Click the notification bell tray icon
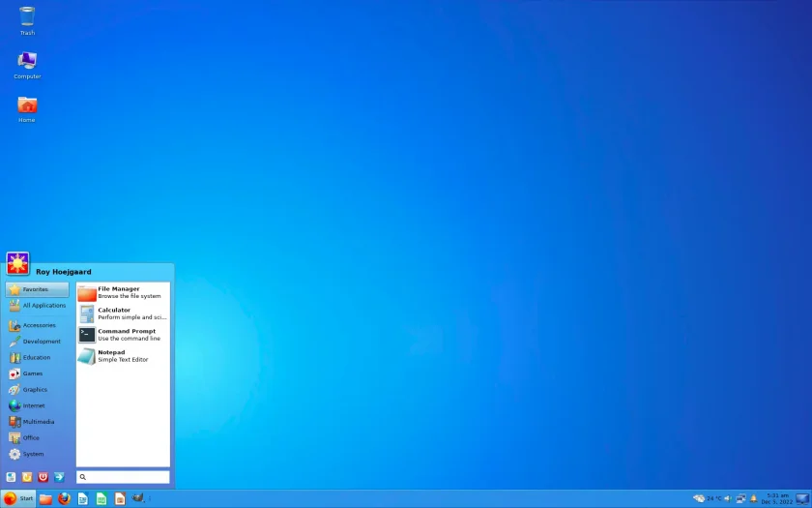Viewport: 812px width, 508px height. pyautogui.click(x=753, y=498)
